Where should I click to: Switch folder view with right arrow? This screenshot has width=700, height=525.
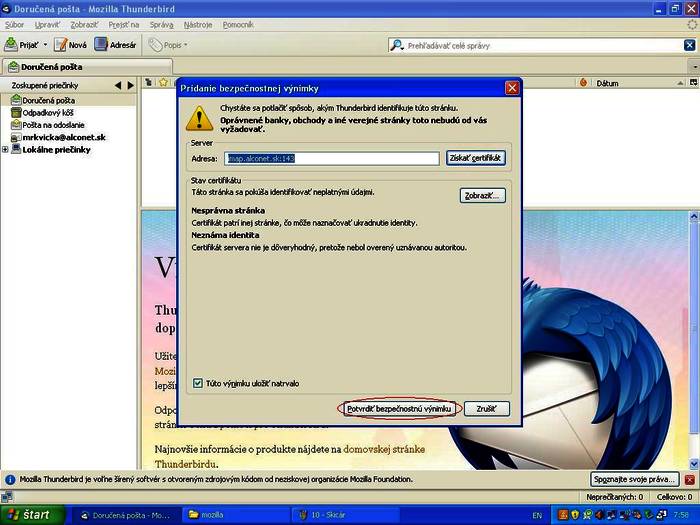(130, 85)
